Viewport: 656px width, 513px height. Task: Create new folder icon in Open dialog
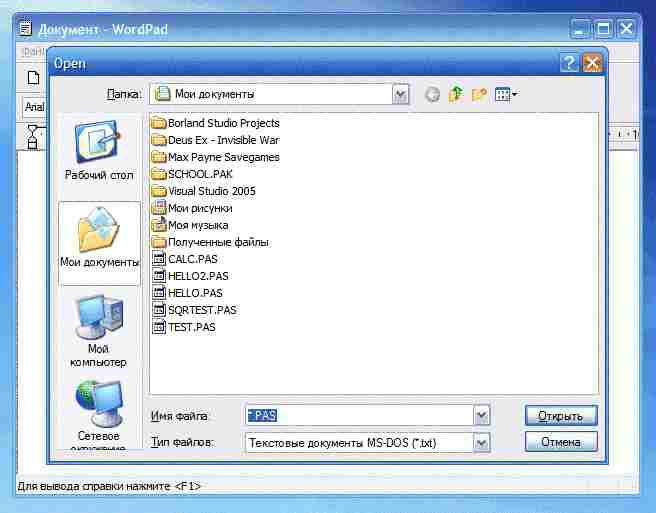pos(479,95)
